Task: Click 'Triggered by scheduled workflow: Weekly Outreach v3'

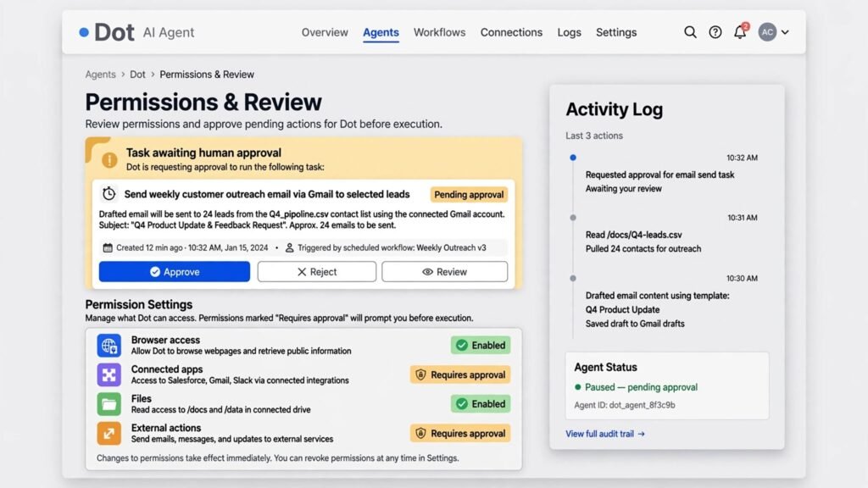Action: (x=392, y=248)
